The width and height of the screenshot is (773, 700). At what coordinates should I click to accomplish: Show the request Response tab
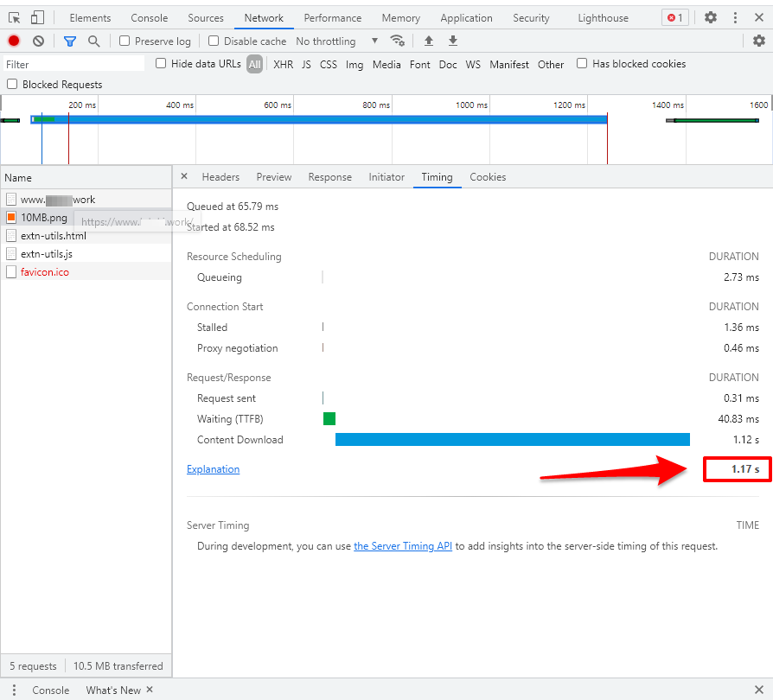click(329, 177)
